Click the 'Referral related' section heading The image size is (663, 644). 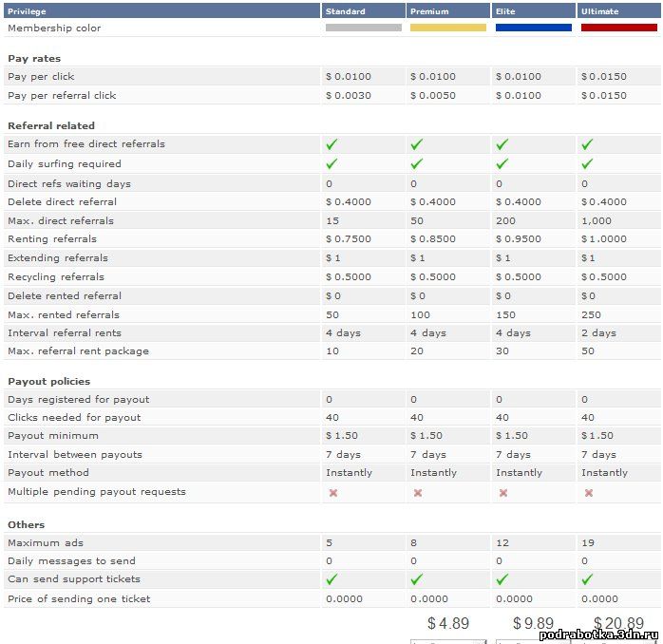coord(51,125)
